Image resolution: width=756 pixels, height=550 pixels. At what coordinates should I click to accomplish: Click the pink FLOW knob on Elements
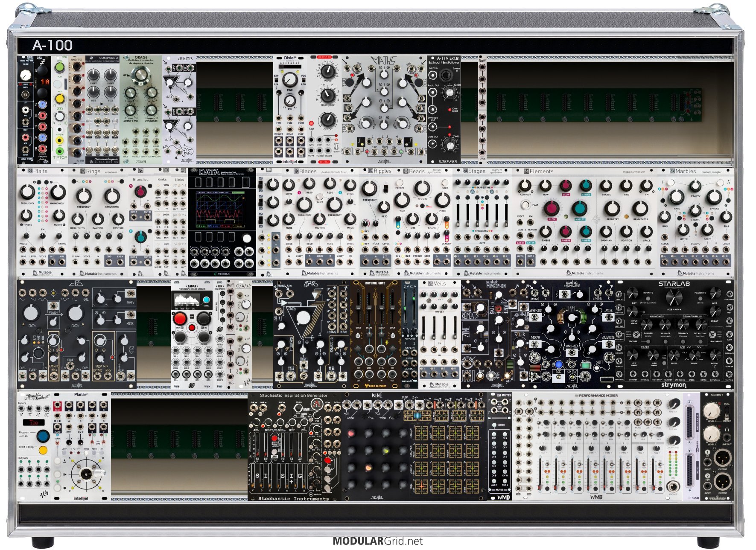[552, 208]
